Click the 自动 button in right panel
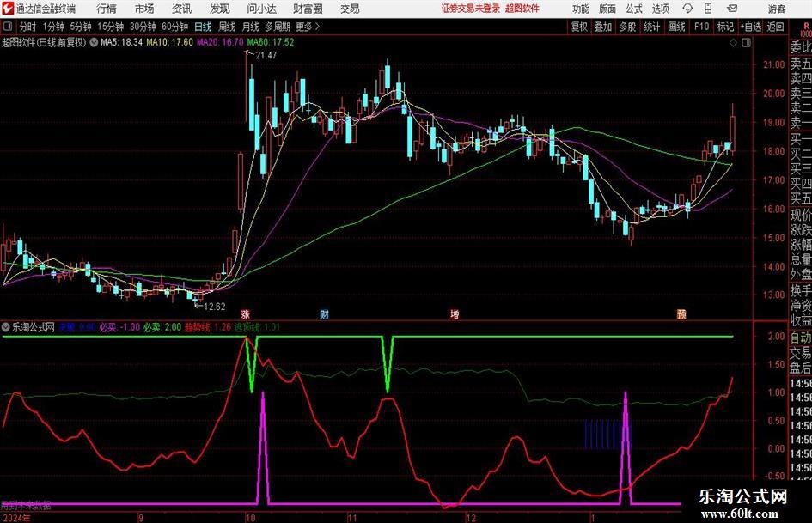Image resolution: width=812 pixels, height=523 pixels. [801, 338]
